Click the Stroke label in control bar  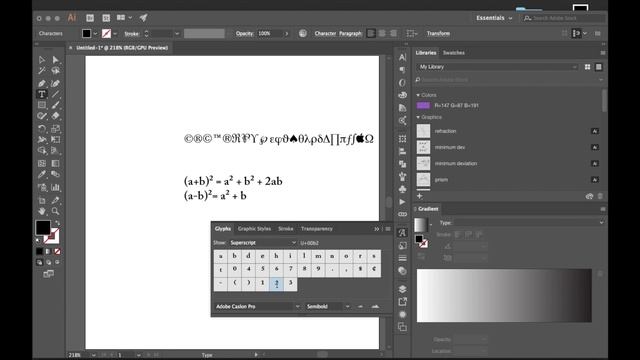click(x=131, y=33)
